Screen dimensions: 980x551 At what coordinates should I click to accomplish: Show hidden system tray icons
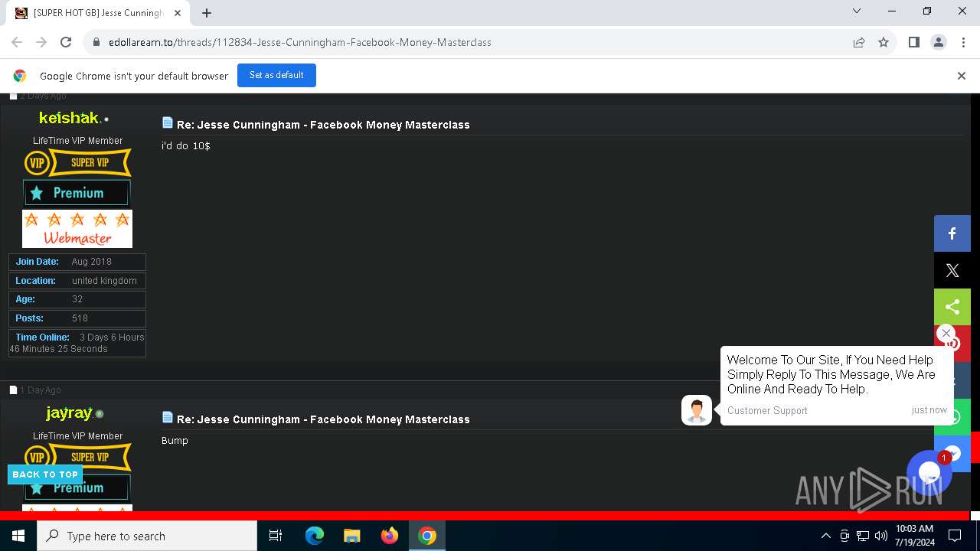825,536
